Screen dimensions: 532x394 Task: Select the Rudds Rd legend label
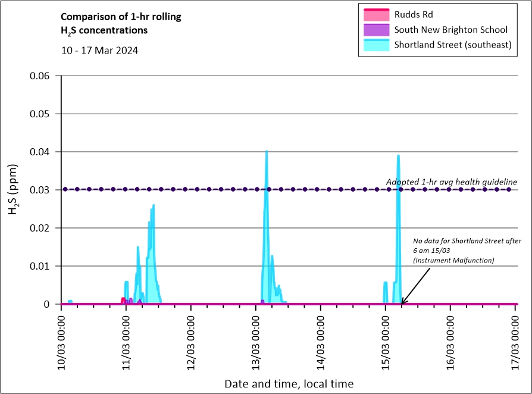click(x=414, y=14)
